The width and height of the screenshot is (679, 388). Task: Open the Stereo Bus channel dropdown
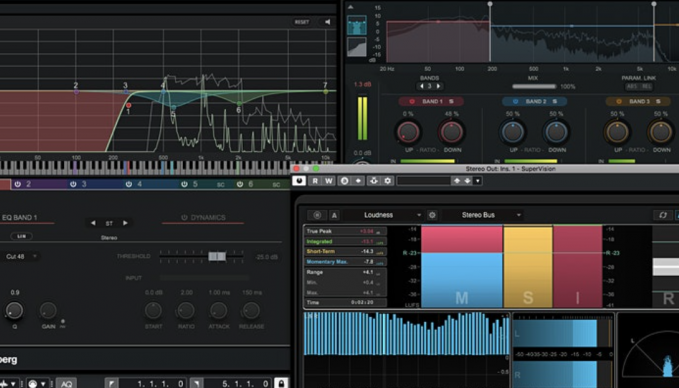(482, 215)
